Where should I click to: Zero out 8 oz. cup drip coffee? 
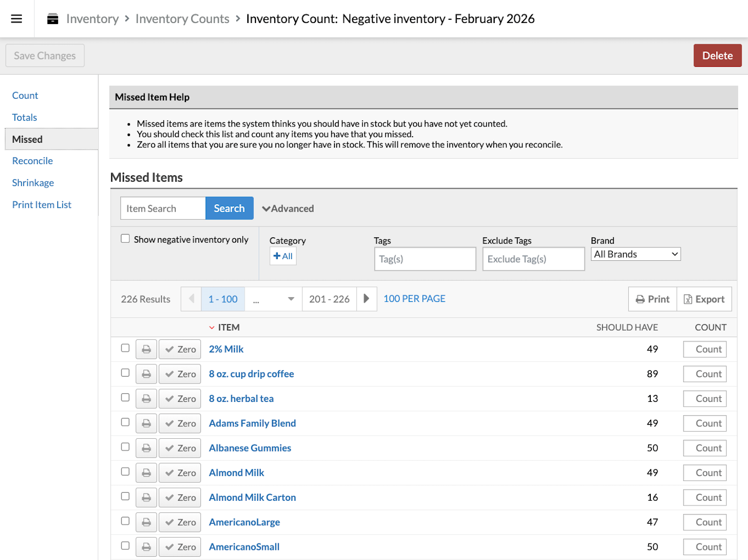coord(180,374)
